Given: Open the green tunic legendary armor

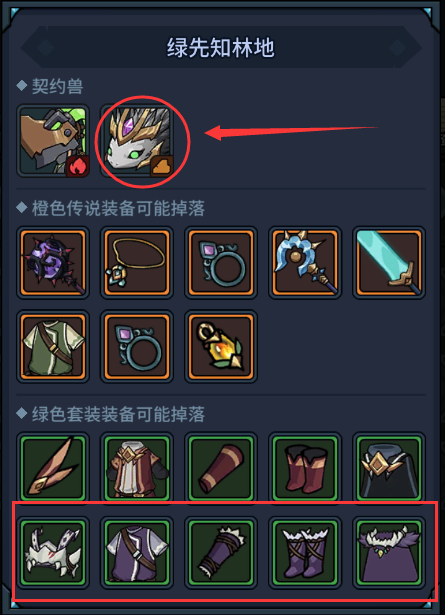Looking at the screenshot, I should (x=53, y=346).
